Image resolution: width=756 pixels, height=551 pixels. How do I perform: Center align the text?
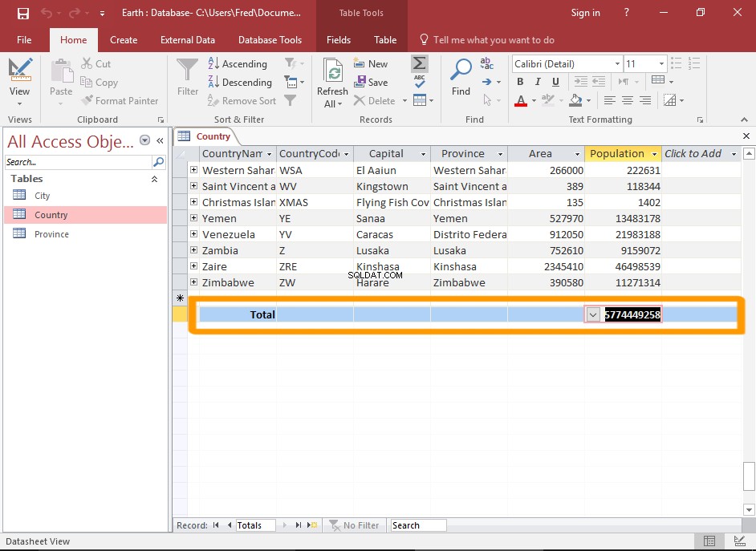628,100
